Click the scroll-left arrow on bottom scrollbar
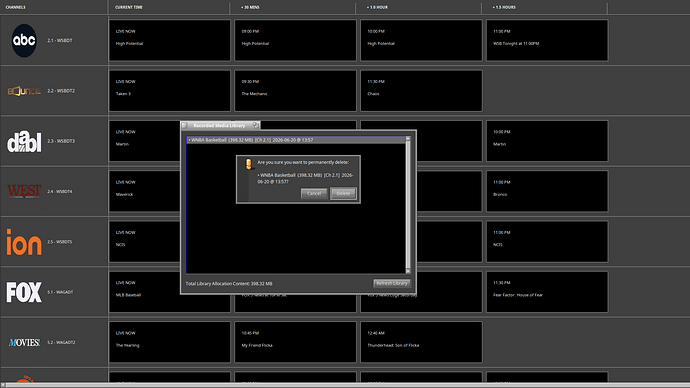The image size is (690, 388). tap(3, 385)
